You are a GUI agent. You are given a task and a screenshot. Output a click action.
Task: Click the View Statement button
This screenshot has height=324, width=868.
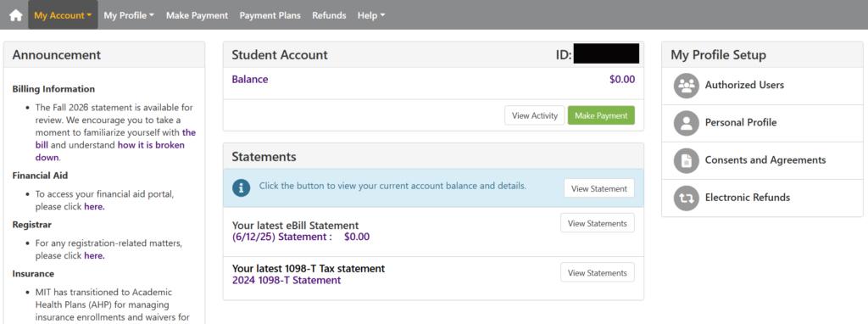pos(599,188)
